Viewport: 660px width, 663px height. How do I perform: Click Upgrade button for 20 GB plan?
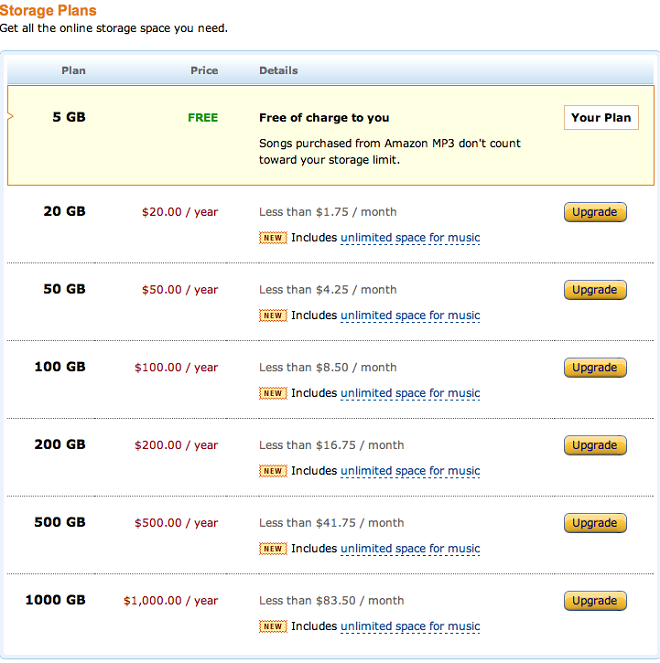click(595, 212)
